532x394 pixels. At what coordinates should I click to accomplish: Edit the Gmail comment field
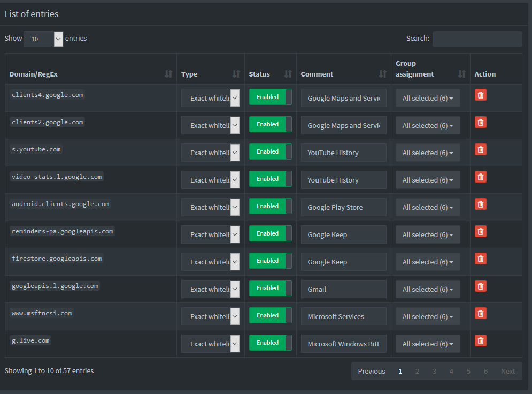[343, 289]
